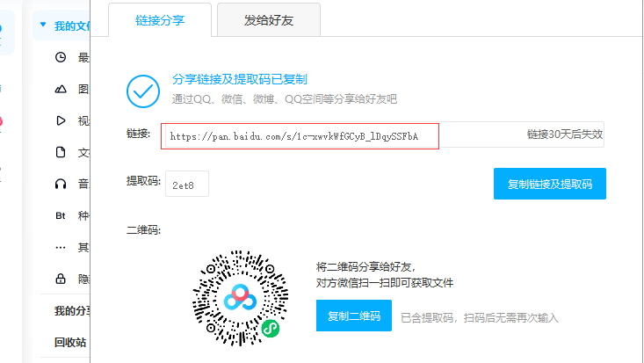The height and width of the screenshot is (363, 644).
Task: Open the Bt torrents category icon
Action: point(61,215)
